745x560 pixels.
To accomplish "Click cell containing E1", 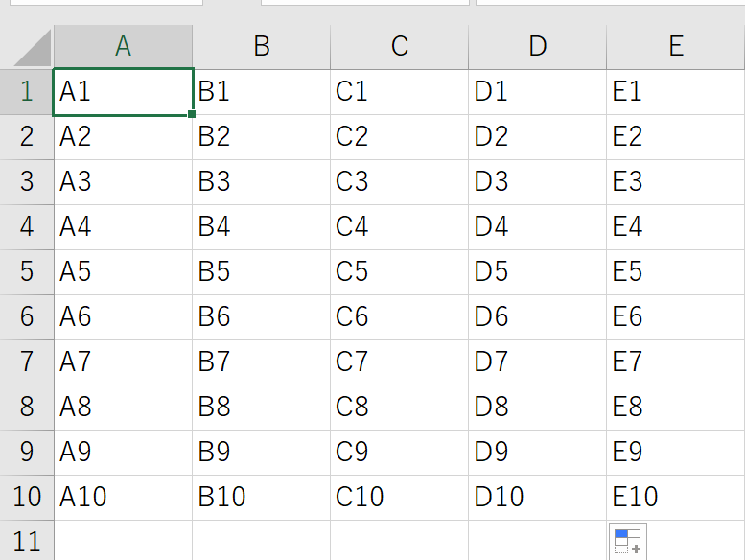I will (676, 92).
